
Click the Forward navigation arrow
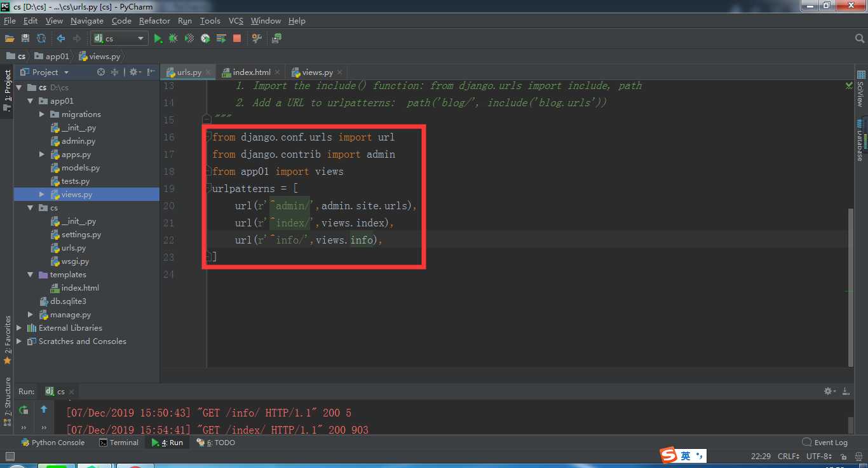coord(77,39)
